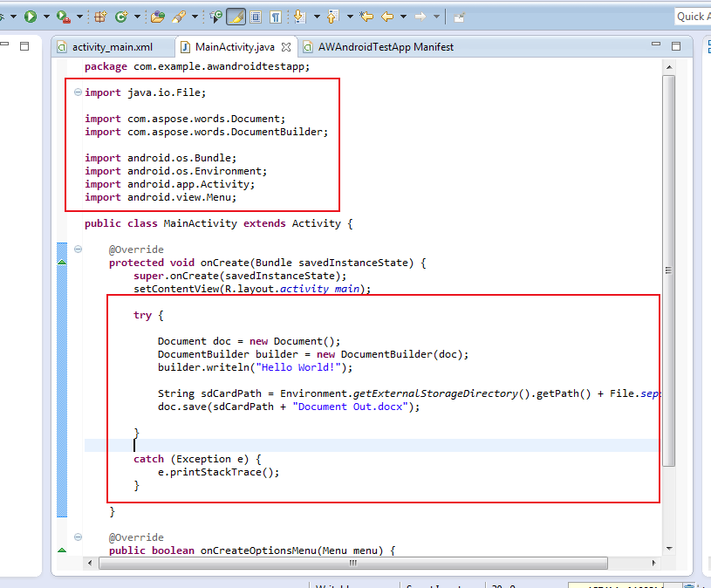Image resolution: width=711 pixels, height=588 pixels.
Task: Go to Last Edit Location
Action: 366,17
